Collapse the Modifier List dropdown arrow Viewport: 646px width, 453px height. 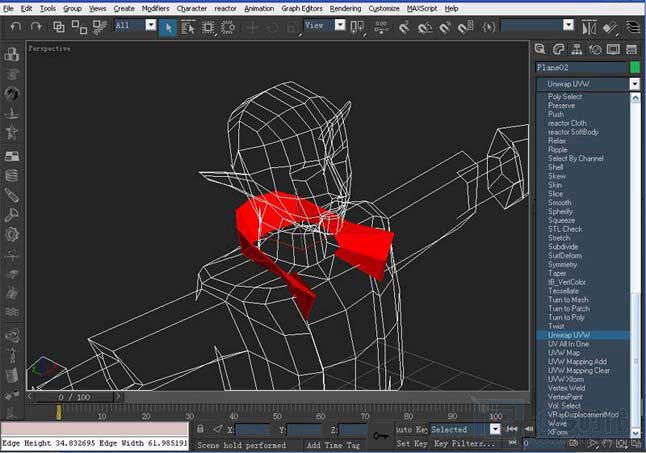pos(634,84)
